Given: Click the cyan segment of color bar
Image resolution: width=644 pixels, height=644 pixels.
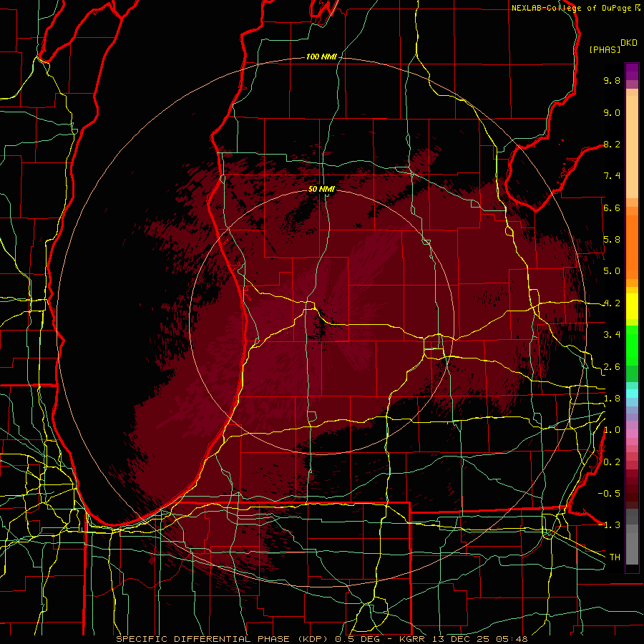Looking at the screenshot, I should pyautogui.click(x=632, y=394).
